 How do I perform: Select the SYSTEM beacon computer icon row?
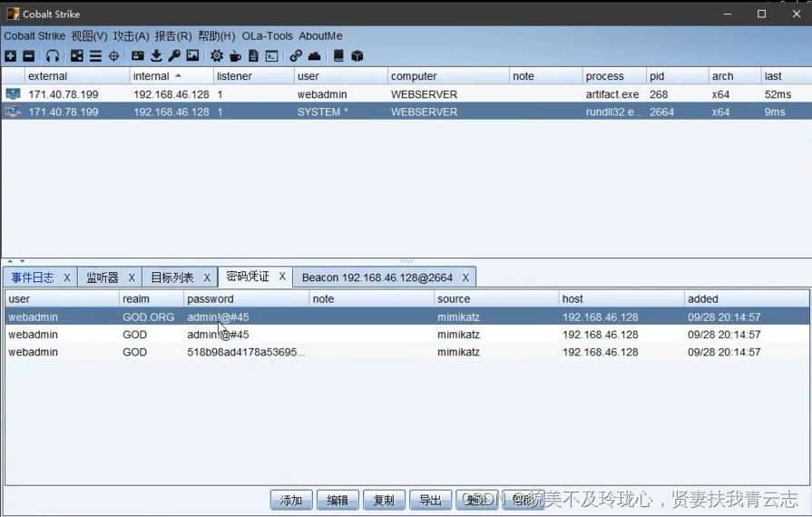click(x=13, y=112)
